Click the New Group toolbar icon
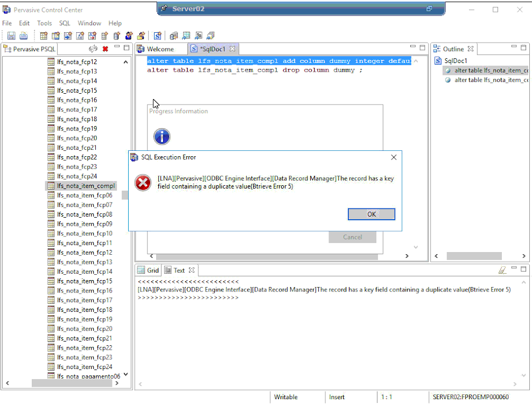Screen dimensions: 532x404 [141, 36]
